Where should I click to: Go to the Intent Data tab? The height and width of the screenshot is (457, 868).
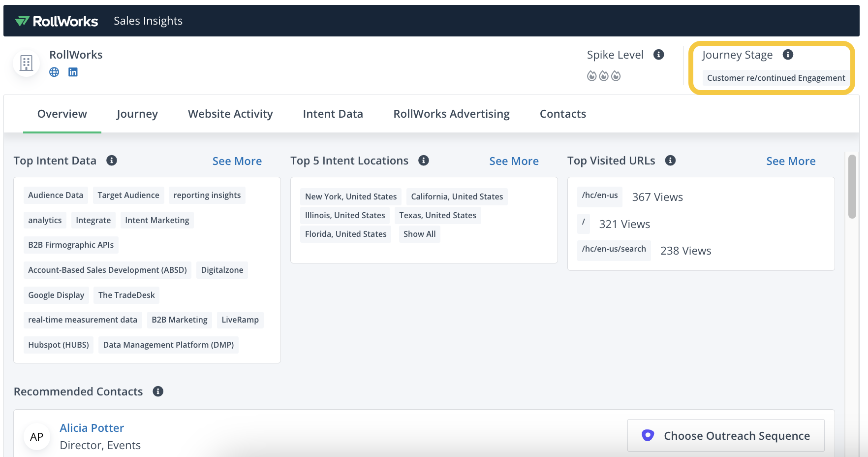point(333,114)
